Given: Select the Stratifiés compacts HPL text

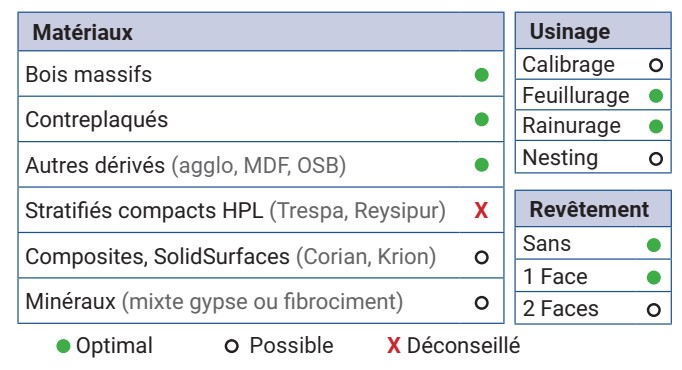Looking at the screenshot, I should tap(144, 210).
